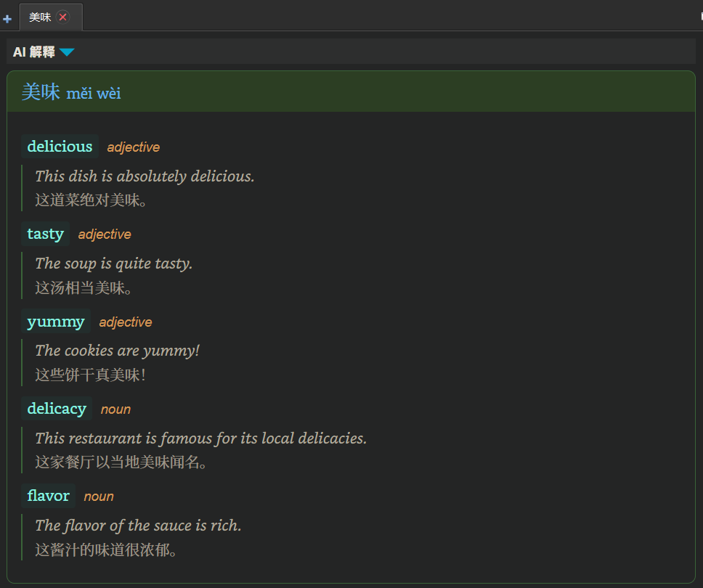Image resolution: width=703 pixels, height=588 pixels.
Task: Click 'The flavor of the sauce is rich'
Action: [x=139, y=526]
